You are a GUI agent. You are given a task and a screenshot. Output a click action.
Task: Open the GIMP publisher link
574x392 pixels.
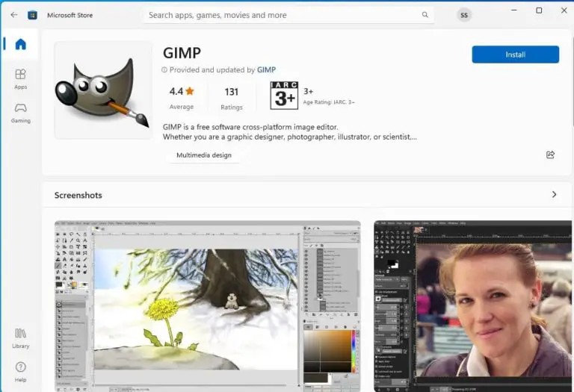point(266,70)
